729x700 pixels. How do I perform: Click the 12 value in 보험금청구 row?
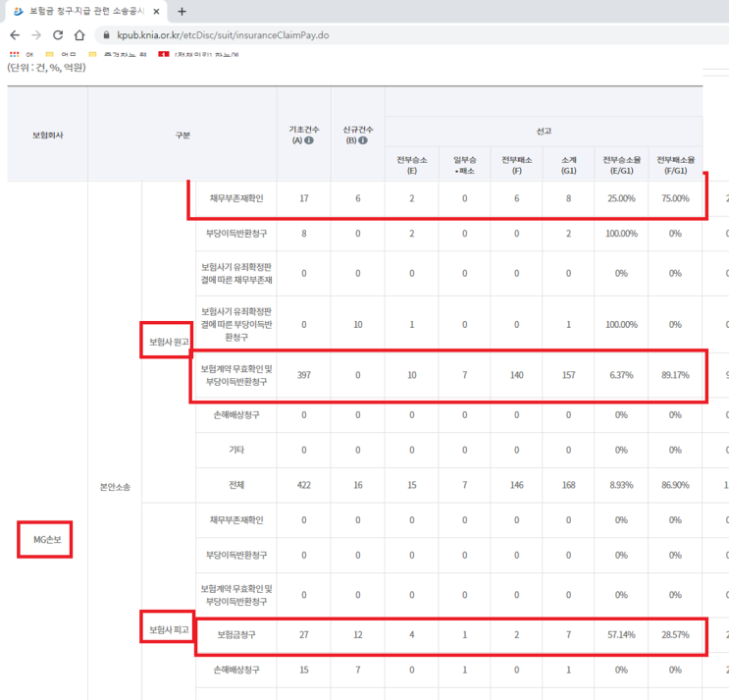[x=358, y=635]
